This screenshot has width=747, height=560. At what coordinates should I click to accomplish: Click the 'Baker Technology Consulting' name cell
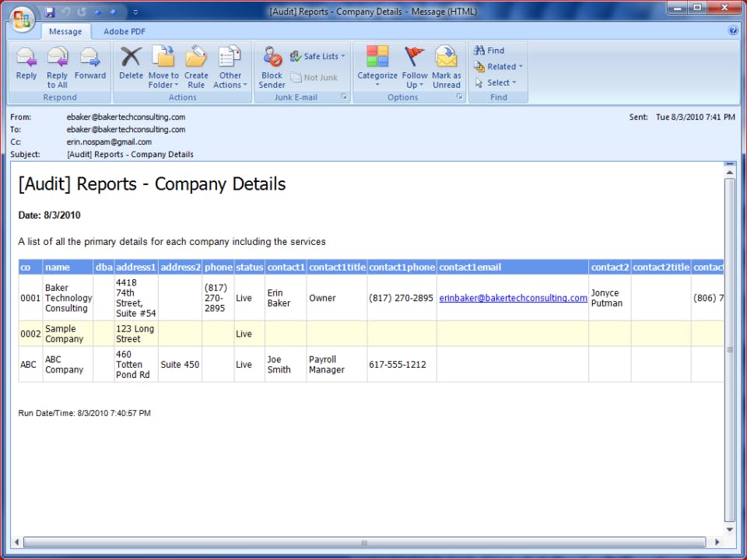click(68, 298)
